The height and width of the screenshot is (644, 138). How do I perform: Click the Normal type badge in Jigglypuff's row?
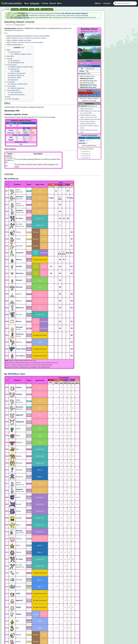point(29,414)
